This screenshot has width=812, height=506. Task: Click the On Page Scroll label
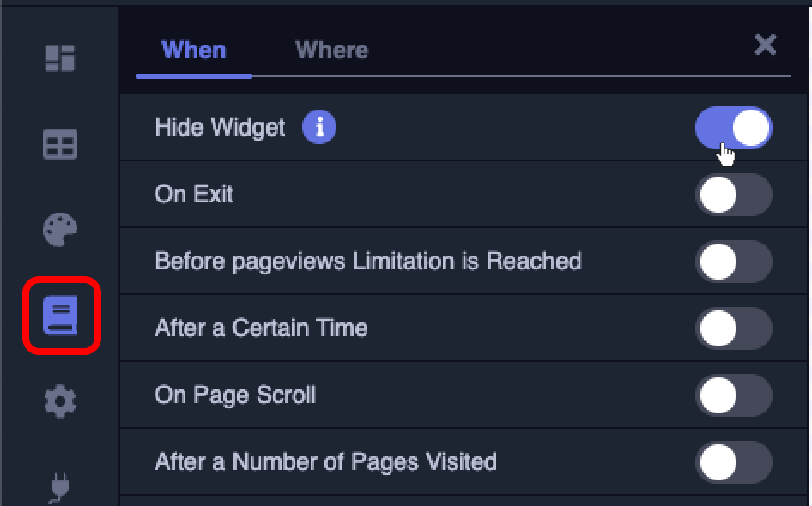(235, 395)
